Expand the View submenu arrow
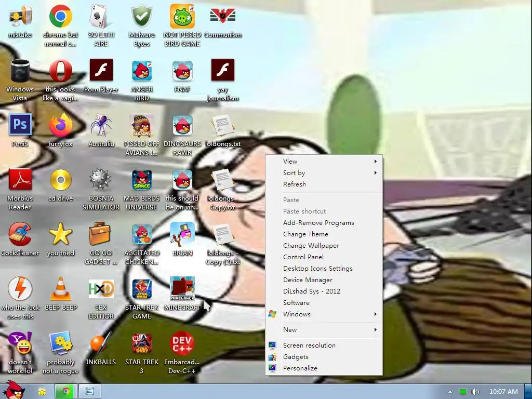The image size is (532, 399). 375,161
